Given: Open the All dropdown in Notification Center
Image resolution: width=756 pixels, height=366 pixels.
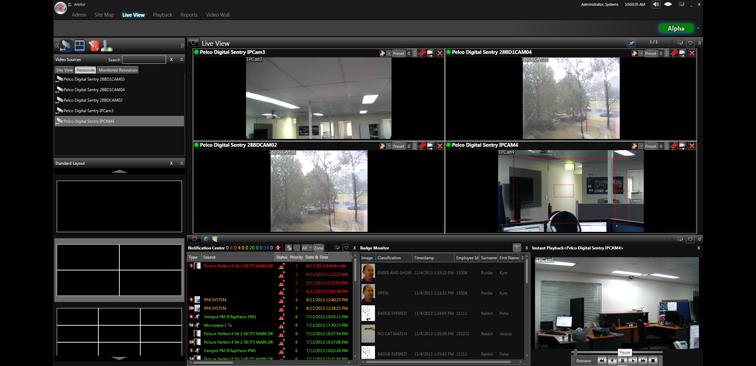Looking at the screenshot, I should (307, 248).
